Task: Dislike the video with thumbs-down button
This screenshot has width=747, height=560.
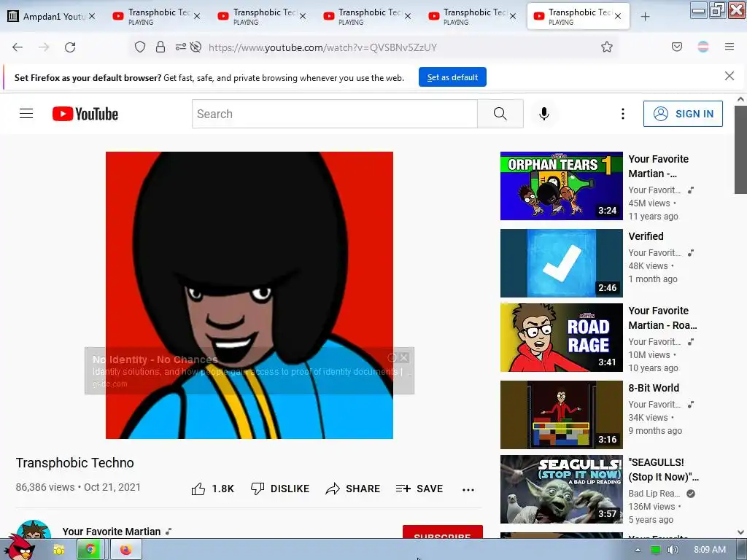Action: (280, 489)
